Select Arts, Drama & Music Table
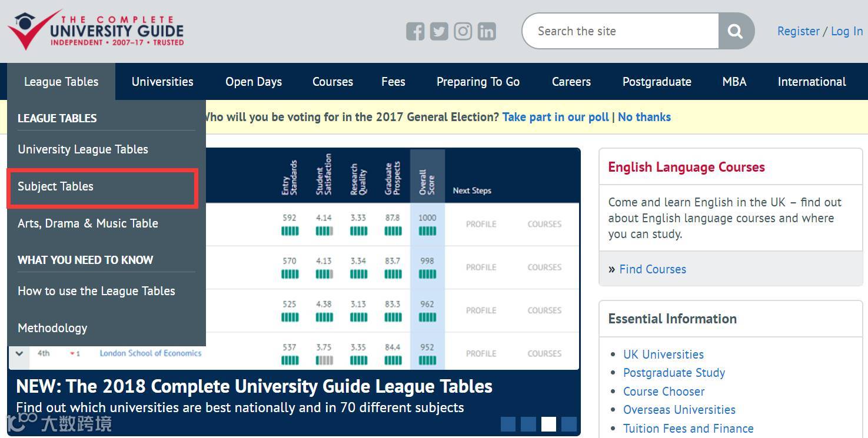This screenshot has height=438, width=868. pyautogui.click(x=88, y=223)
